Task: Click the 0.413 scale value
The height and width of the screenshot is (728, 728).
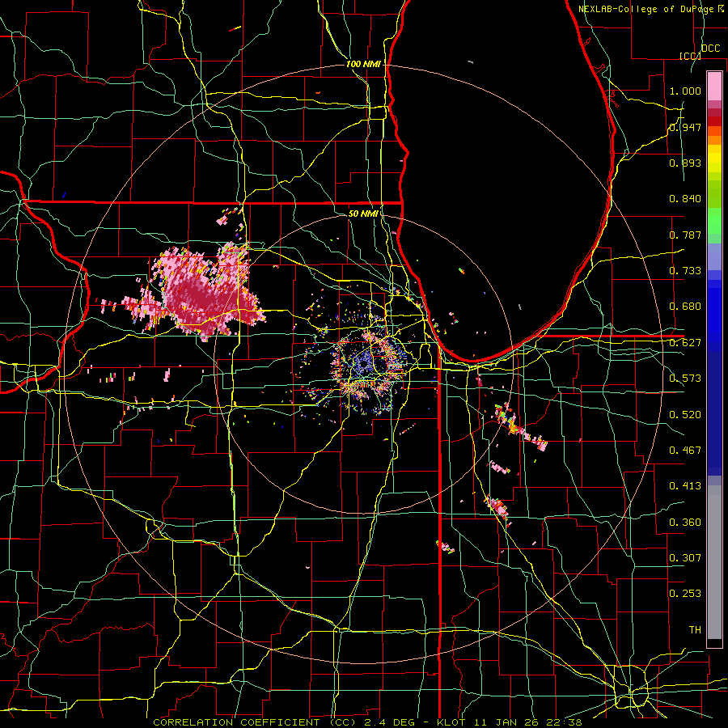Action: [685, 486]
